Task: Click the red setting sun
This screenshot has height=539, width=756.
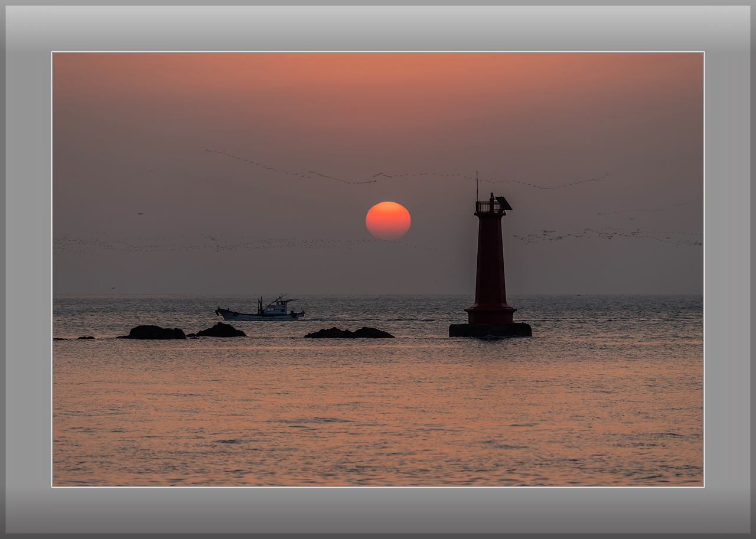Action: click(388, 221)
